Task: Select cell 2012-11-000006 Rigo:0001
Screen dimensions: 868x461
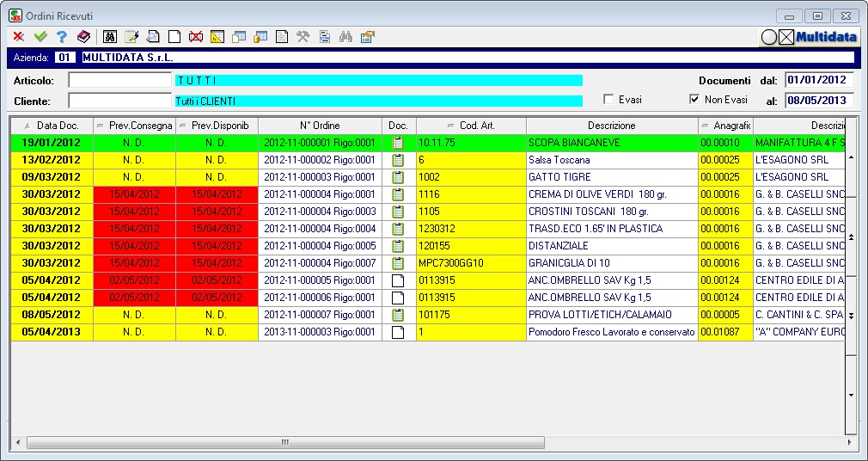Action: click(x=320, y=298)
